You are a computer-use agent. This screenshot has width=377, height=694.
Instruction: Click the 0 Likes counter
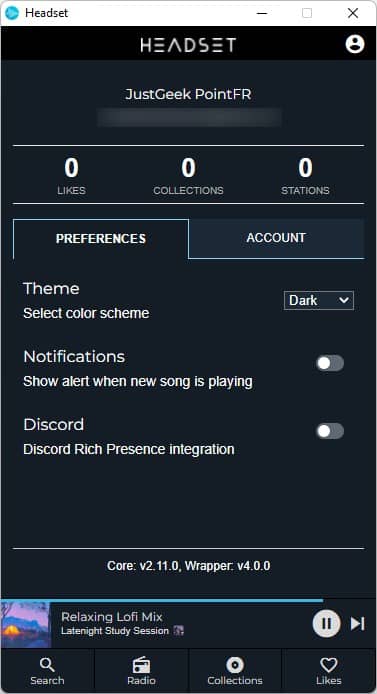(72, 176)
